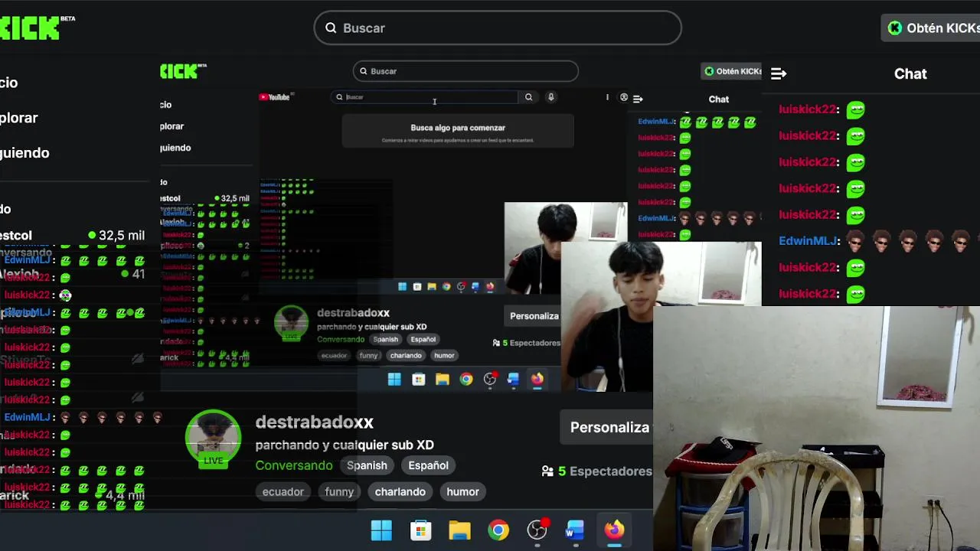980x551 pixels.
Task: Click the largest destrabadoxx channel name
Action: click(314, 422)
